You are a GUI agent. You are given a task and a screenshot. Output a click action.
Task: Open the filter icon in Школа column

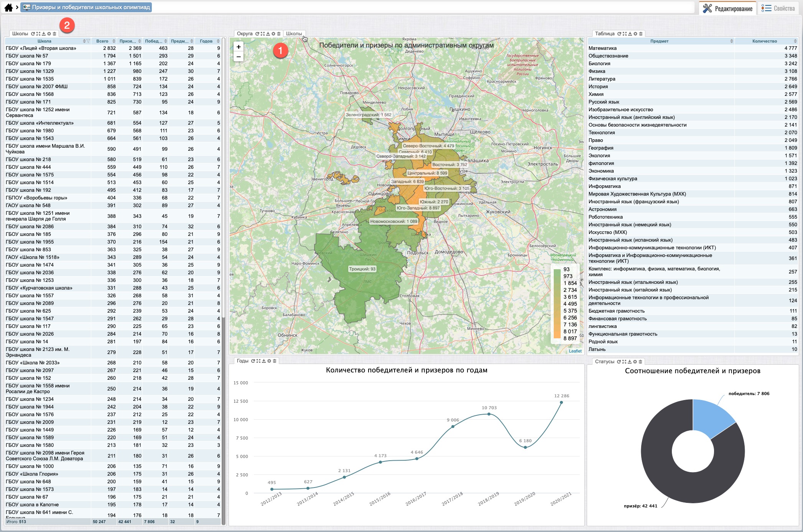(88, 41)
